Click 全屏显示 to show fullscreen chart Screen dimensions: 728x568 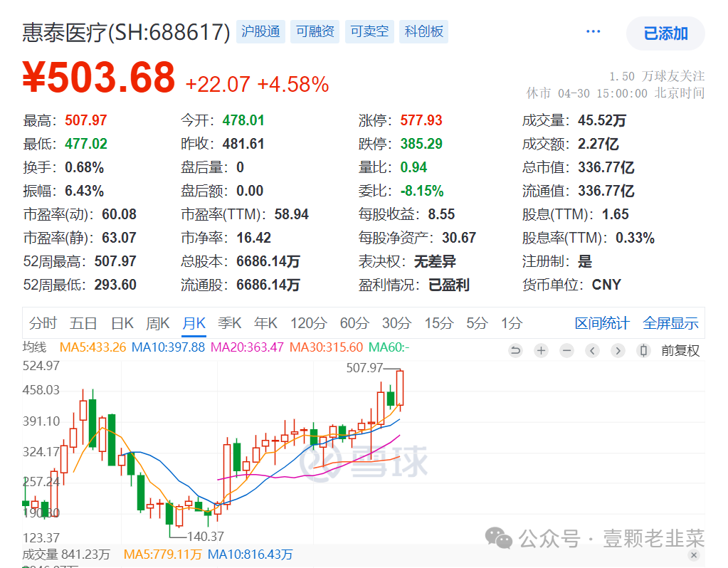(670, 323)
